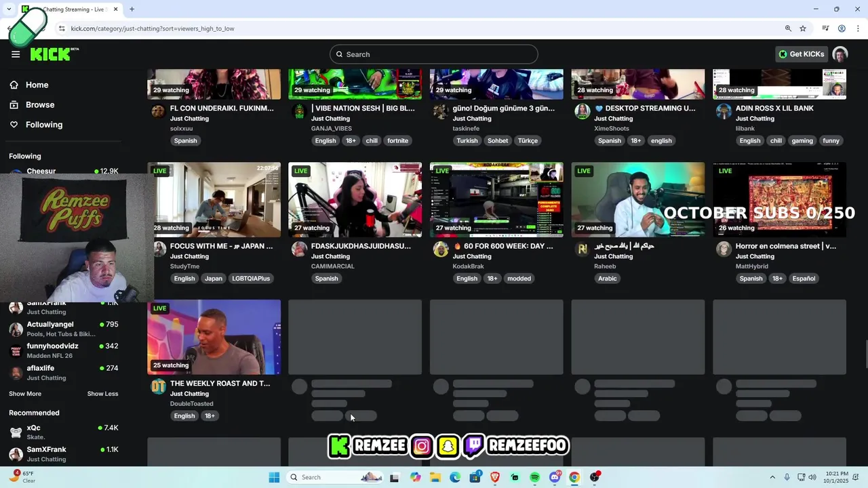Open Raheeb stream thumbnail

pyautogui.click(x=637, y=199)
